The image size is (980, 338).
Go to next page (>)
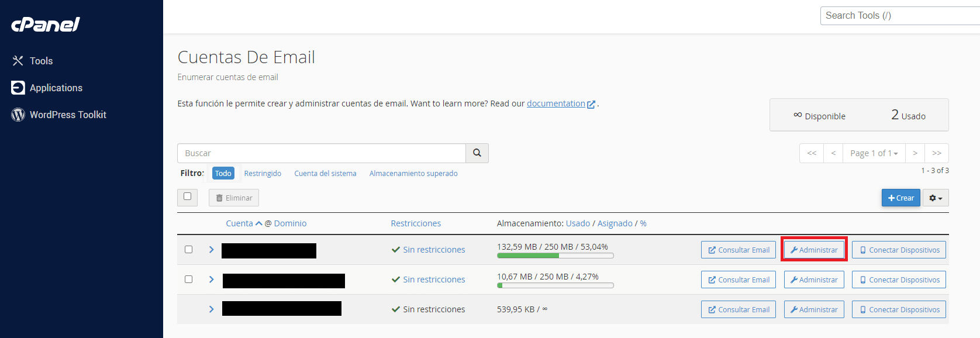[915, 153]
